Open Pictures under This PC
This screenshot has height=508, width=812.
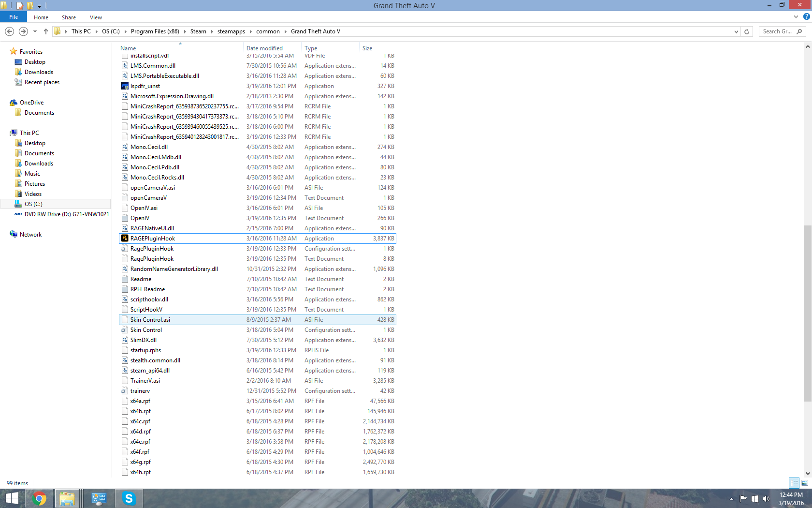click(35, 184)
